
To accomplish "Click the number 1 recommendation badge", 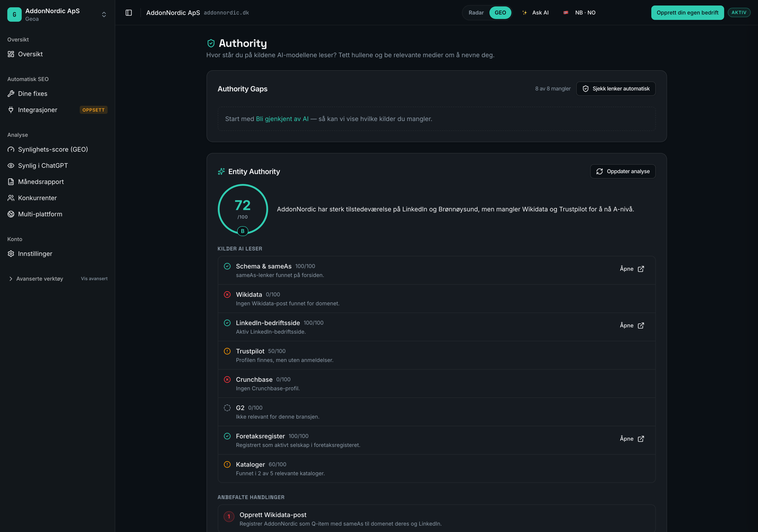I will tap(229, 517).
